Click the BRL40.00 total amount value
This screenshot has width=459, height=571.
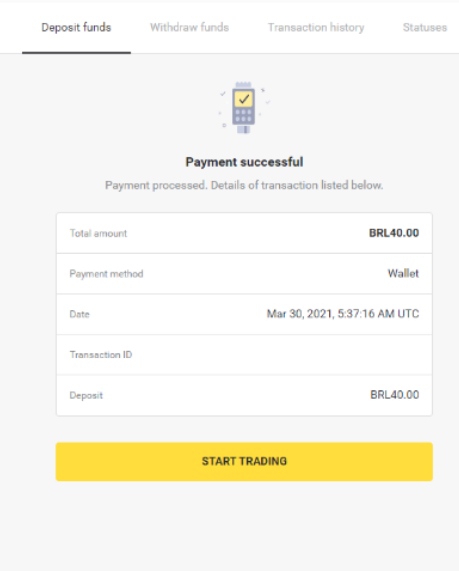(x=394, y=233)
